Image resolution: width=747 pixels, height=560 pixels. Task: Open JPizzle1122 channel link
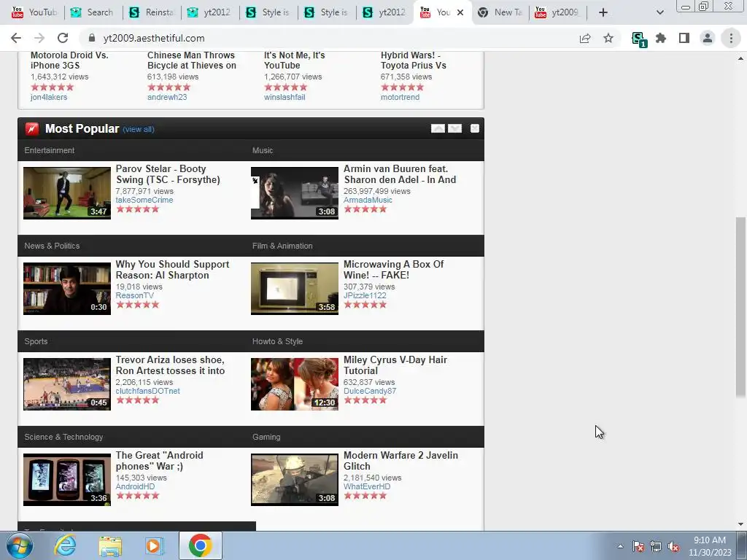pos(365,296)
